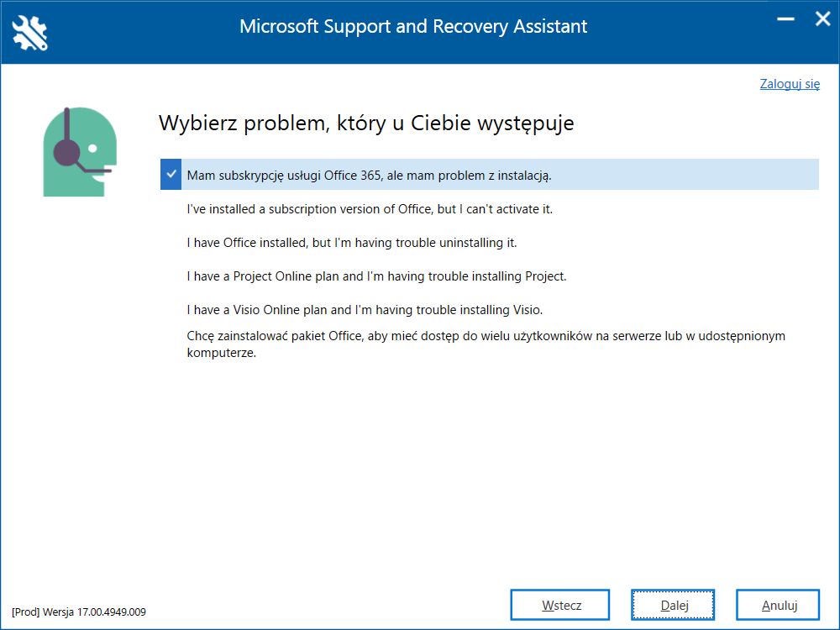This screenshot has width=840, height=630.
Task: Choose the Project Online plan installation option
Action: point(376,276)
